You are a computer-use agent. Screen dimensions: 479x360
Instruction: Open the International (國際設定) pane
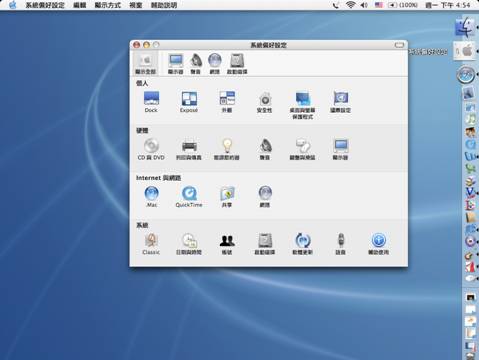(340, 101)
